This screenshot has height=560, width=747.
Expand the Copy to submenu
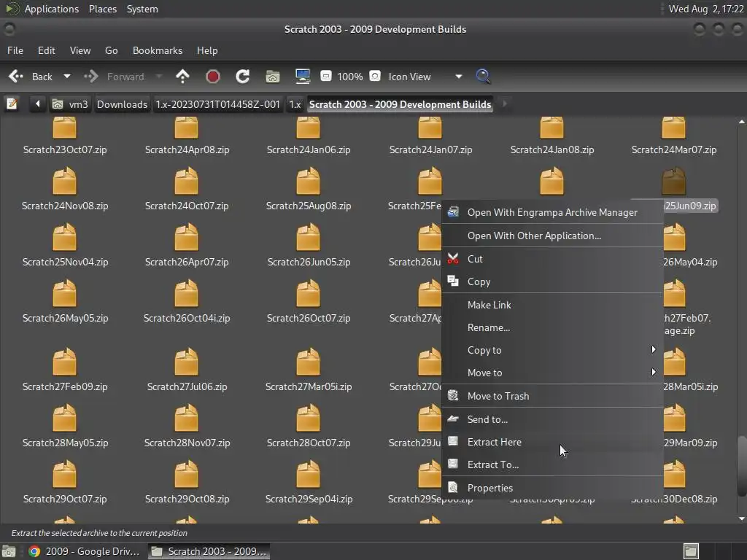tap(553, 350)
